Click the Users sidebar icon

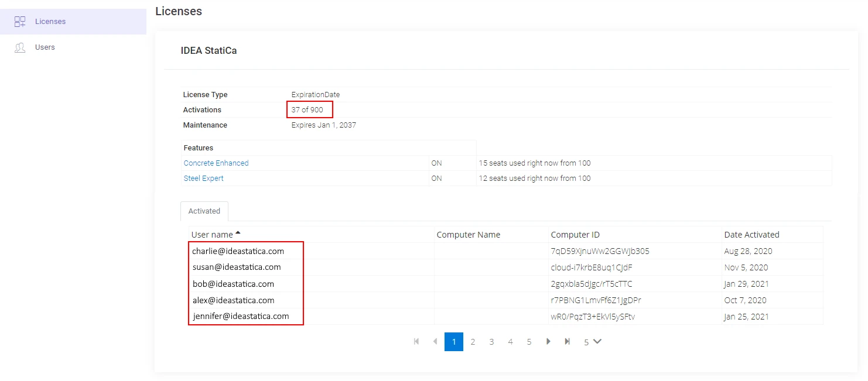[x=20, y=47]
